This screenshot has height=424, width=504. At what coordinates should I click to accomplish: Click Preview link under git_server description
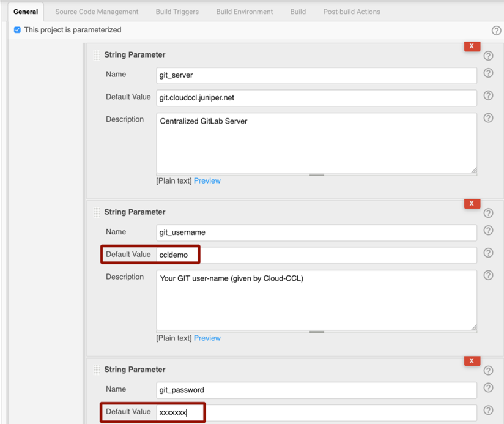207,181
